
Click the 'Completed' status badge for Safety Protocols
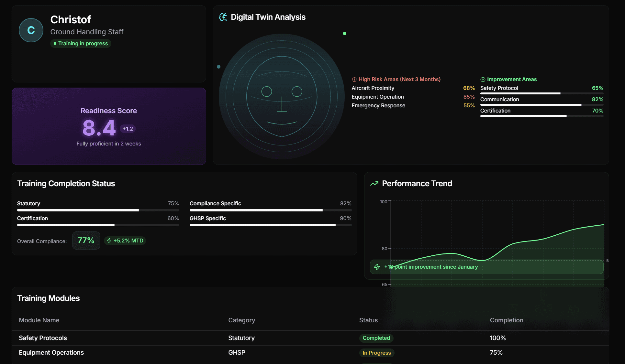376,338
